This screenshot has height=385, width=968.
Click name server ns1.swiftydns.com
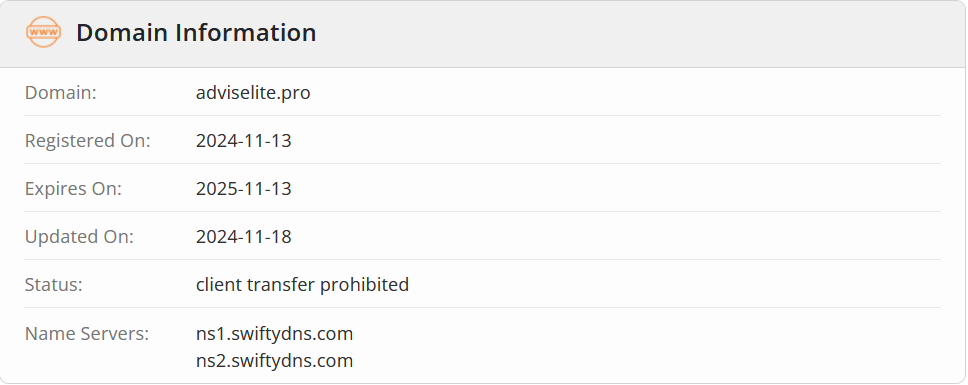coord(275,334)
